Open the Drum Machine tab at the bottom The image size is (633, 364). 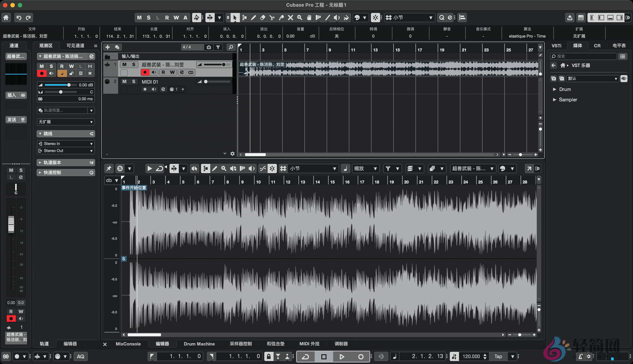coord(199,344)
